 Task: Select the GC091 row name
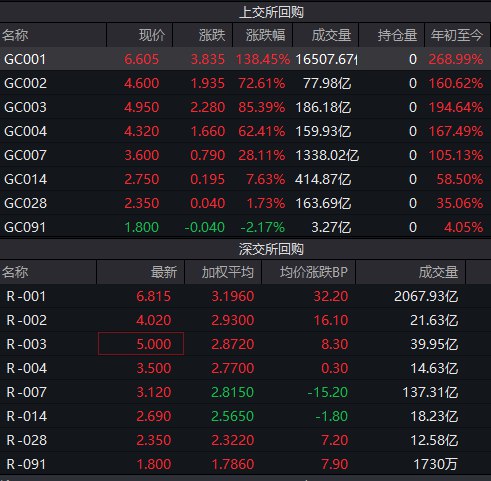point(25,227)
